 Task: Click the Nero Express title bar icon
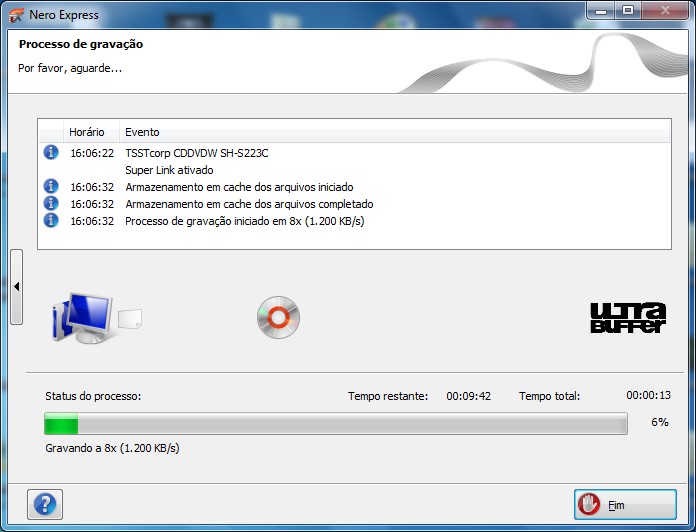(x=14, y=12)
